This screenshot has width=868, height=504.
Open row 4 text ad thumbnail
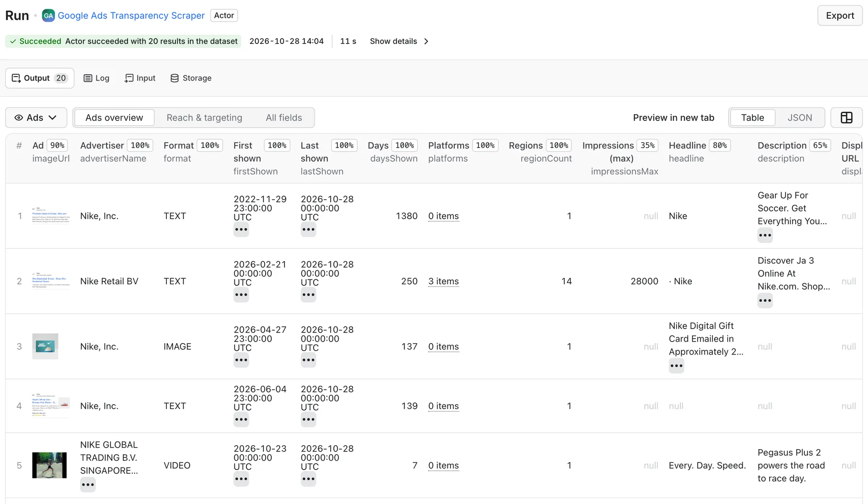point(51,406)
